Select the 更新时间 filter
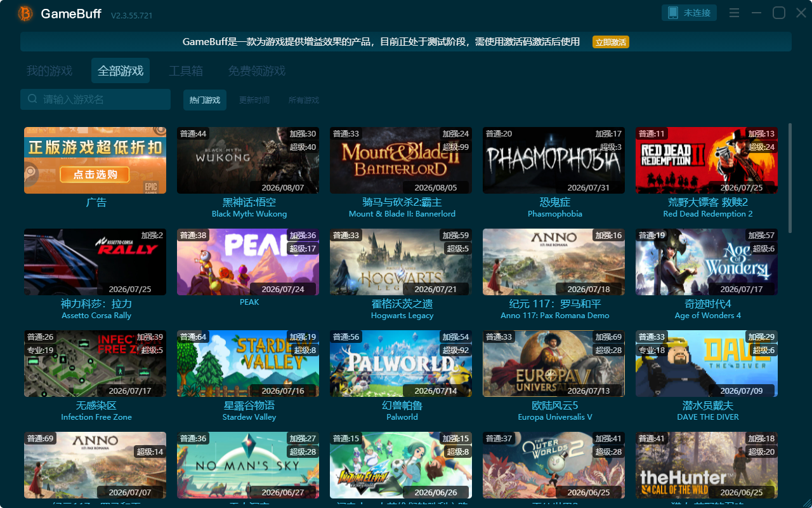The image size is (812, 508). pyautogui.click(x=254, y=100)
